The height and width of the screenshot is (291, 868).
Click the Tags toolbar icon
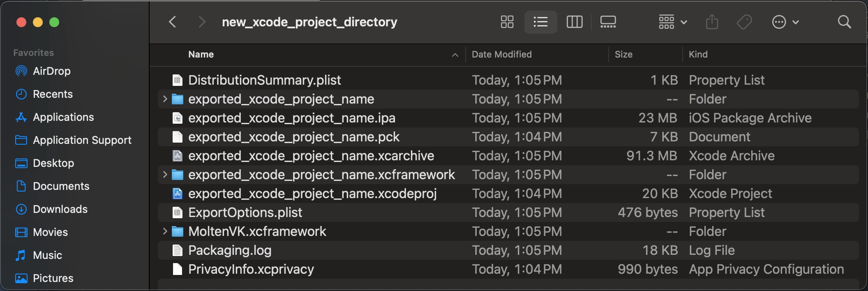tap(744, 22)
